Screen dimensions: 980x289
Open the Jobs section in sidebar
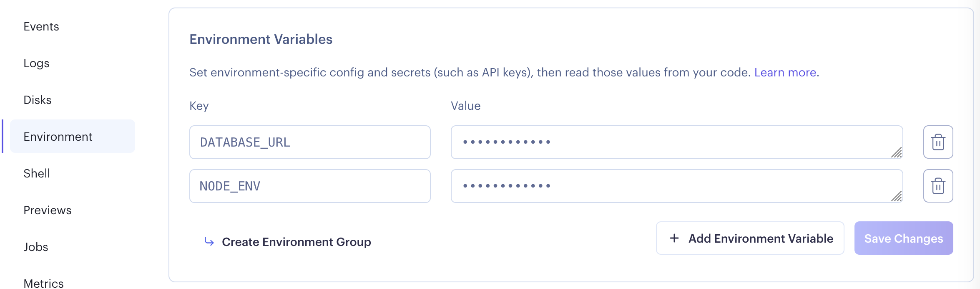(x=36, y=247)
